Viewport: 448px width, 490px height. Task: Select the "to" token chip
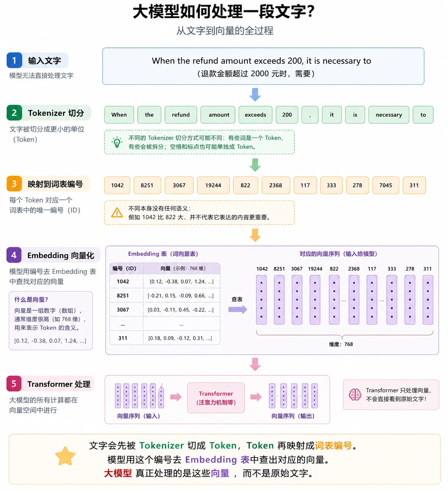423,115
